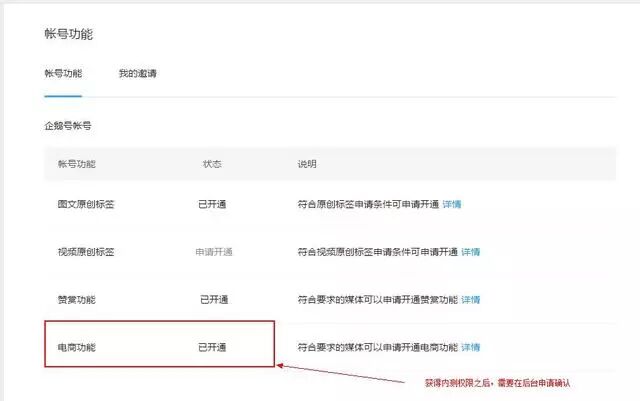The image size is (640, 401).
Task: Select the 图文原创标签 row name
Action: click(x=85, y=204)
